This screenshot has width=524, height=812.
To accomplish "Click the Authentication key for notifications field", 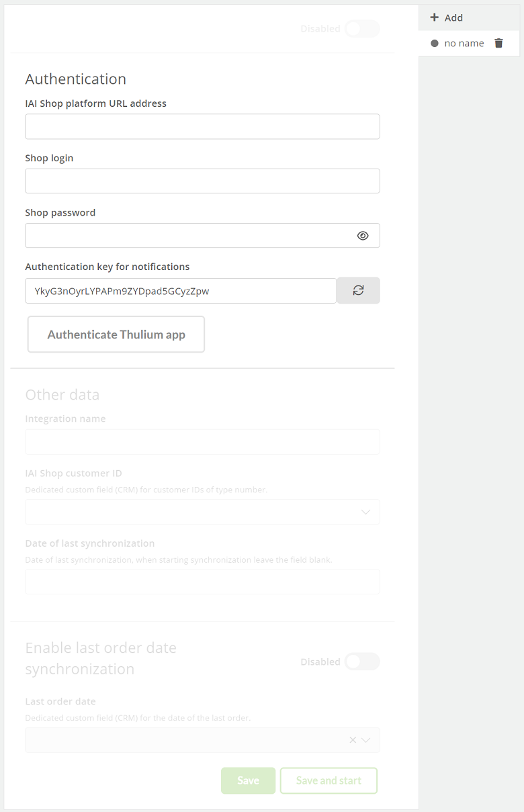I will [x=181, y=291].
